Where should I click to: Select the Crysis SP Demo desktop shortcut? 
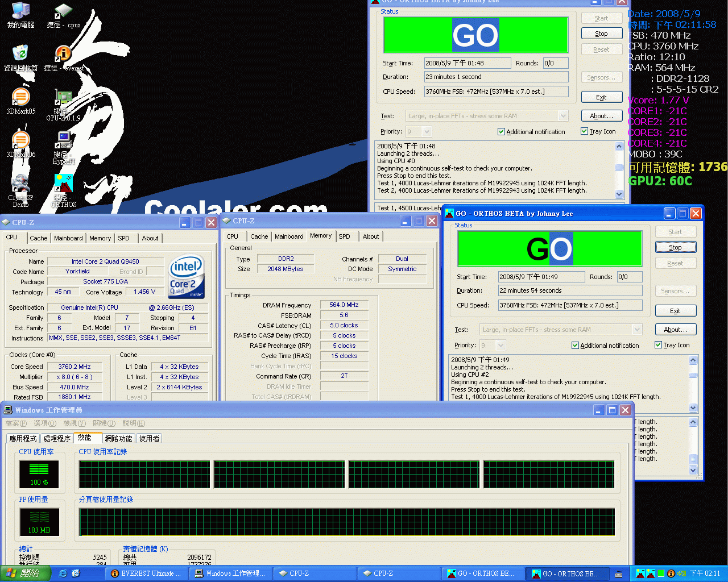[20, 191]
